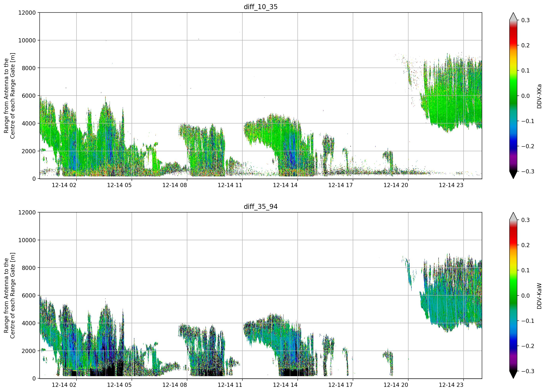Click the 12-14 20 x-tick under the diff_35_94 plot
Image resolution: width=546 pixels, height=392 pixels.
pos(396,385)
